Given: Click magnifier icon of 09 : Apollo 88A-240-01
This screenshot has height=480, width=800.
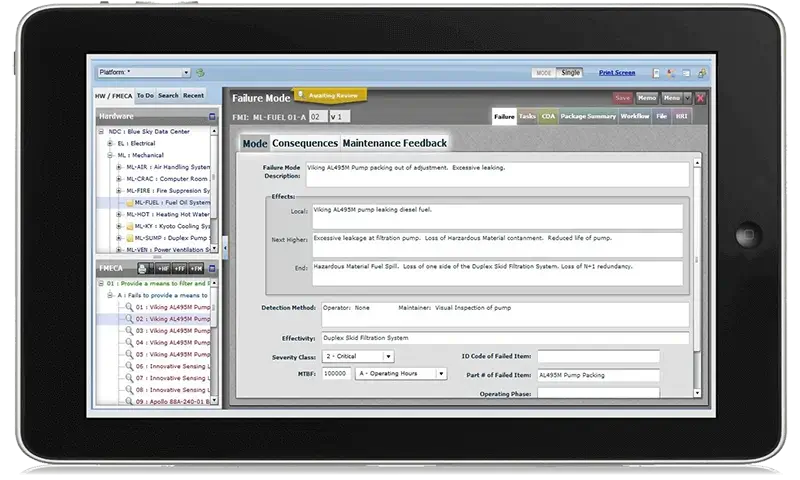Looking at the screenshot, I should 129,401.
